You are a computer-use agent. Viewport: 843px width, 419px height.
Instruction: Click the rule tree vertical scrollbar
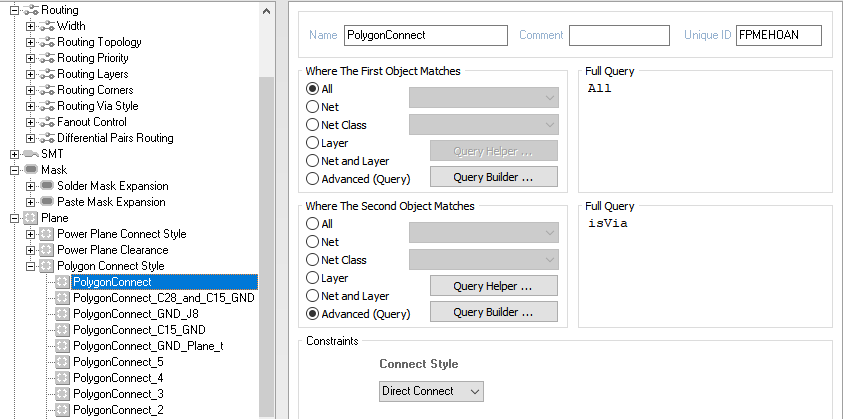[266, 200]
